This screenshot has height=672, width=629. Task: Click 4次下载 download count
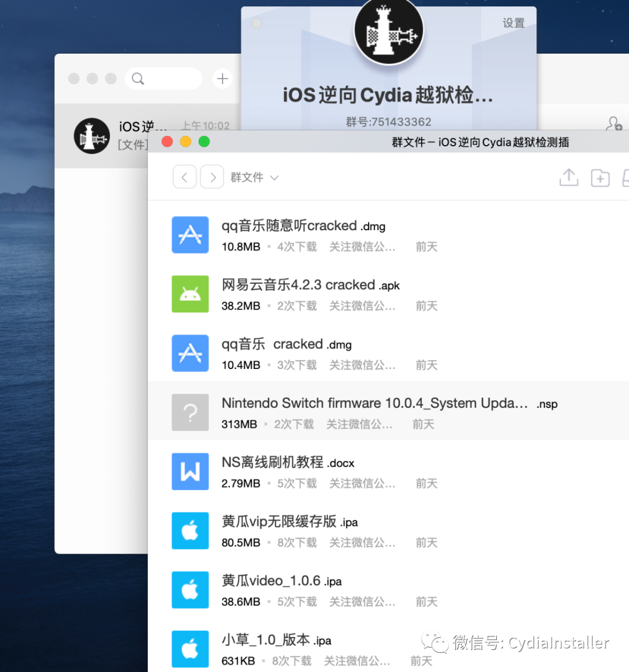tap(296, 247)
